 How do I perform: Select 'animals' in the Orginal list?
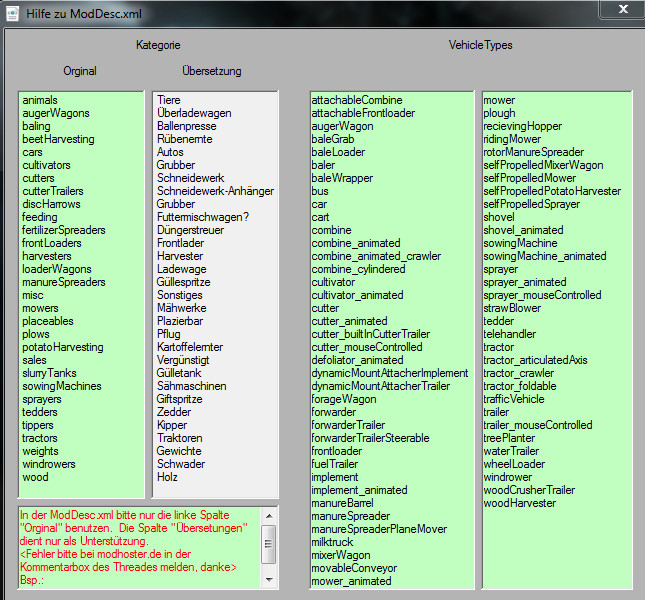pyautogui.click(x=40, y=101)
